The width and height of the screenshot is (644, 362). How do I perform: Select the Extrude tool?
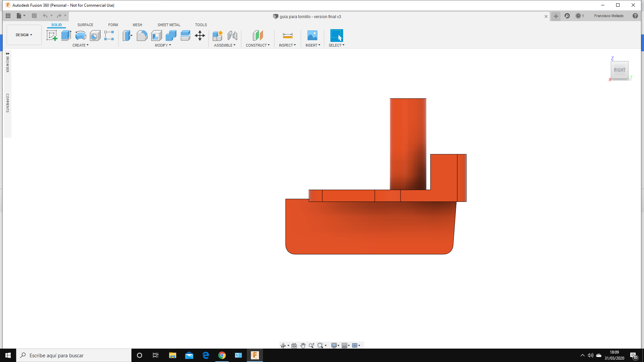point(66,36)
